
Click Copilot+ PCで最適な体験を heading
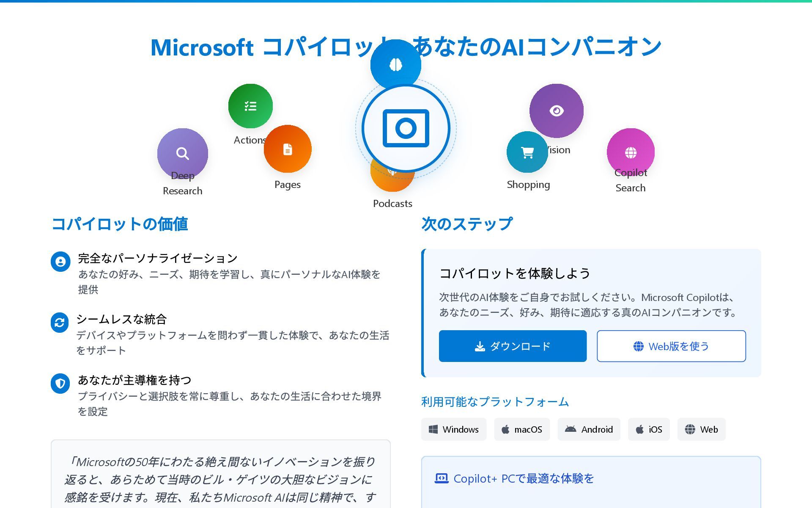[x=524, y=479]
